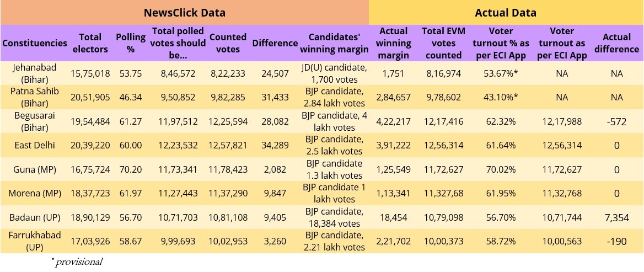
Task: Click the Actual difference column header
Action: pos(616,43)
